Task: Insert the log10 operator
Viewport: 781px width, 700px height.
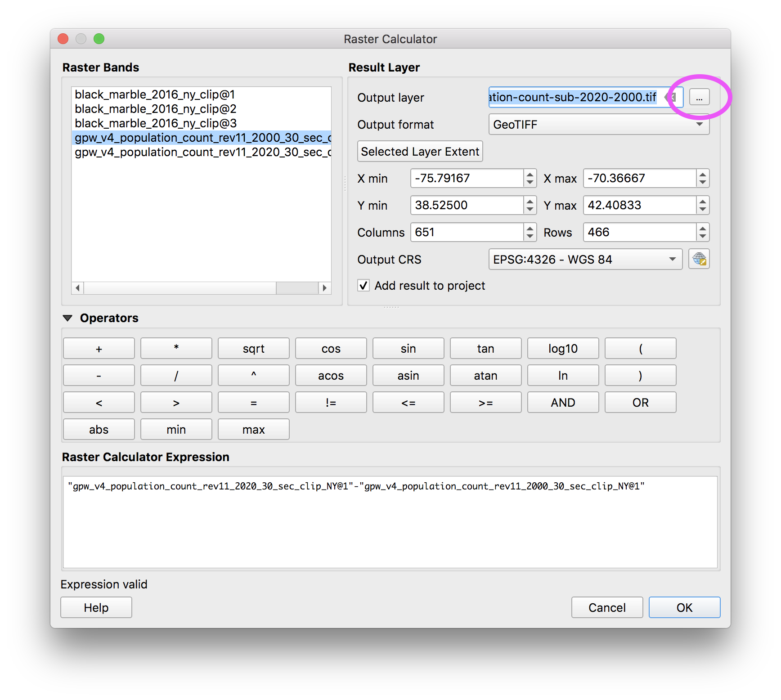Action: [562, 349]
